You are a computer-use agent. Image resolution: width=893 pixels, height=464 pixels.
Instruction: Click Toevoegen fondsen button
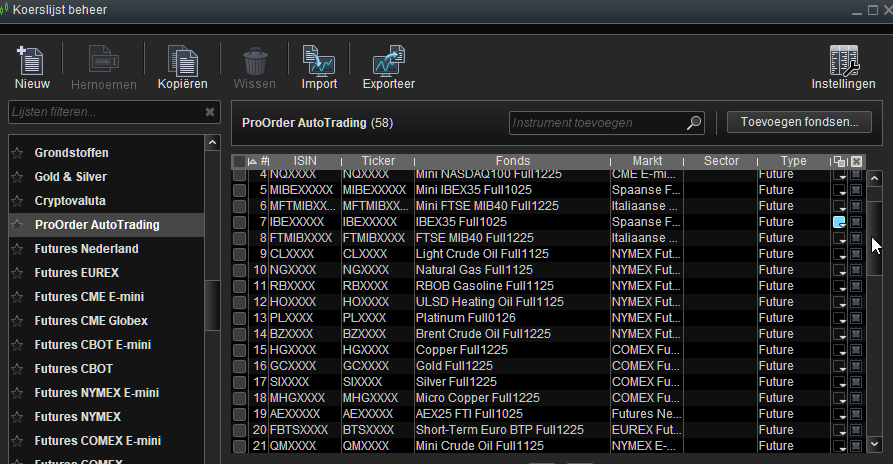(x=799, y=122)
